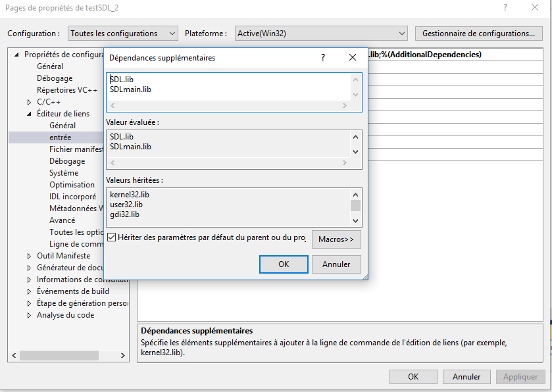552x392 pixels.
Task: Click the Macros>> button
Action: pyautogui.click(x=336, y=239)
